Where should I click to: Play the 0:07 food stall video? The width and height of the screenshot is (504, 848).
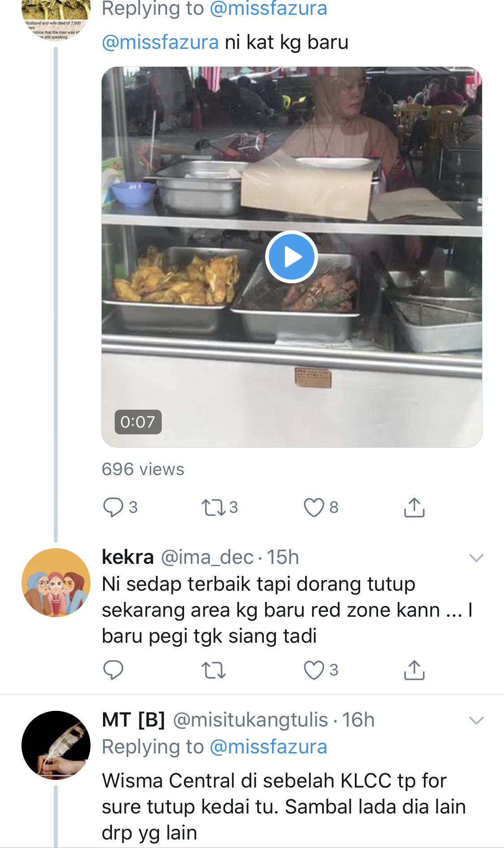(292, 257)
